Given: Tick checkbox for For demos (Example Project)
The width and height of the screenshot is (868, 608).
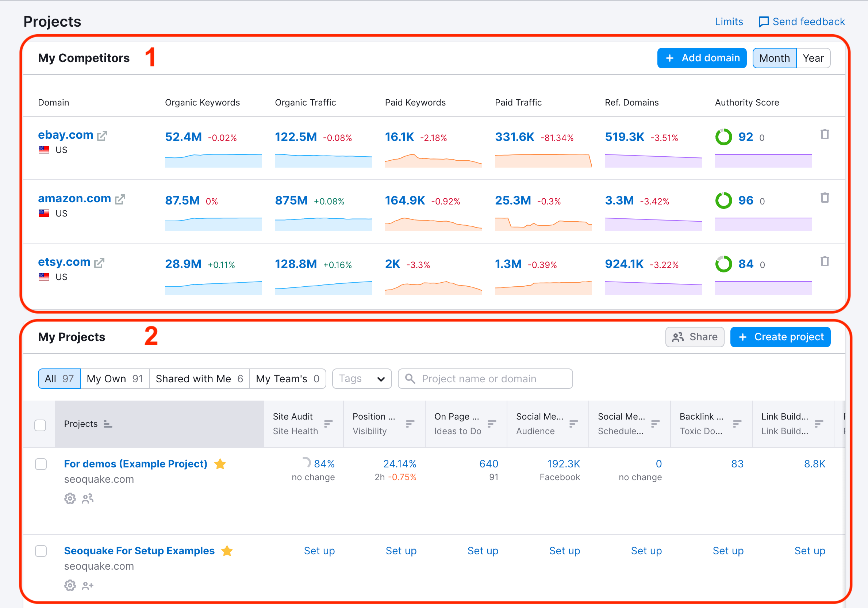Looking at the screenshot, I should [41, 464].
